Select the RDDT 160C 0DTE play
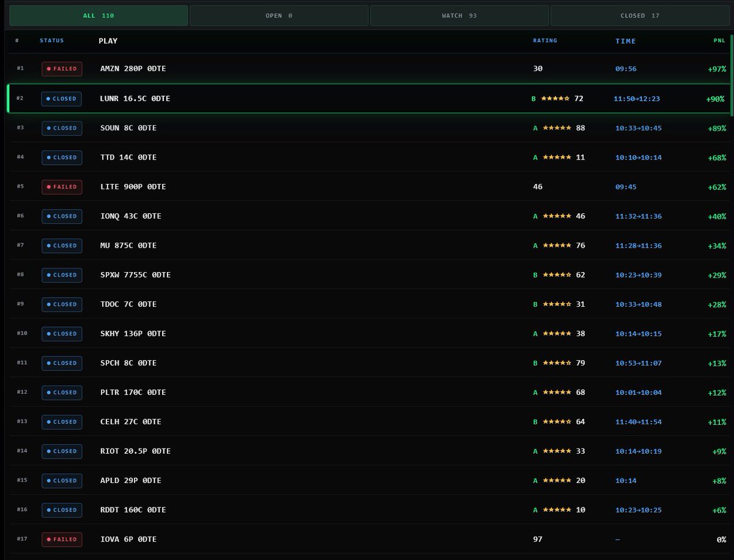 coord(133,509)
